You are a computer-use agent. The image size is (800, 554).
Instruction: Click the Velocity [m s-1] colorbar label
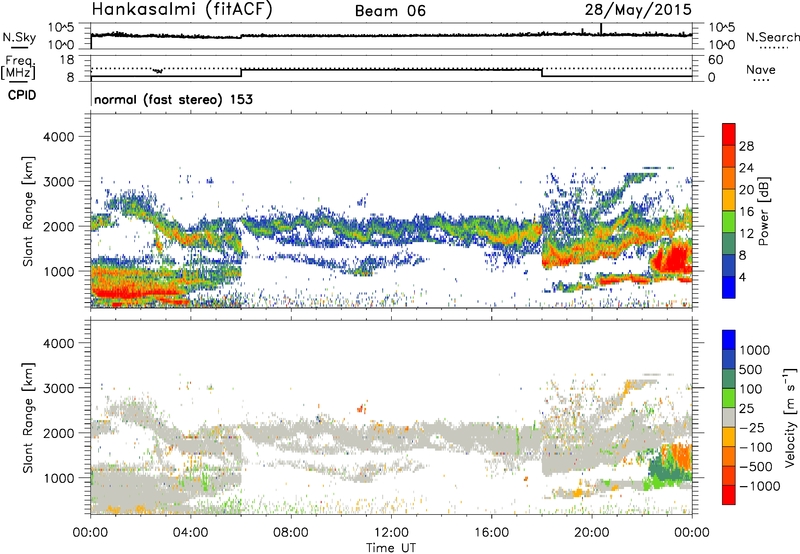[x=790, y=417]
